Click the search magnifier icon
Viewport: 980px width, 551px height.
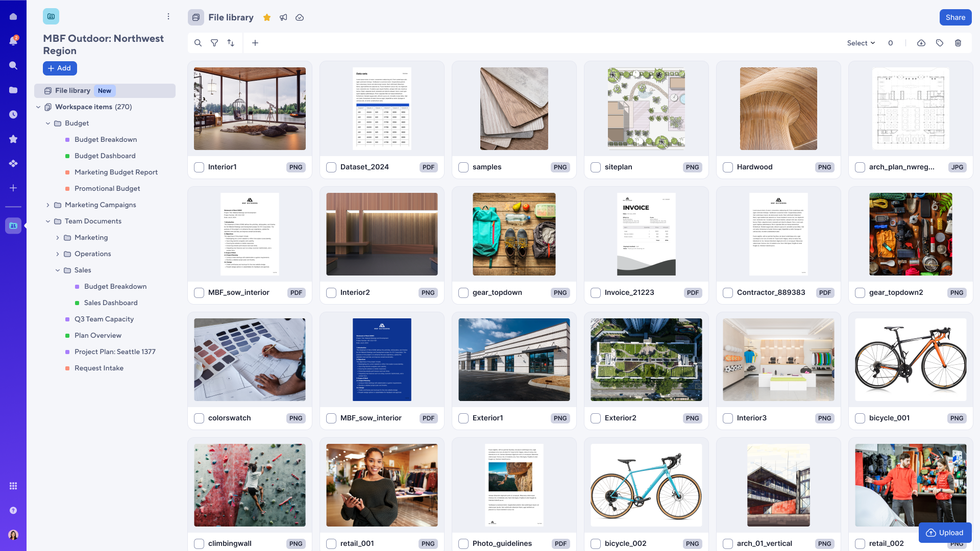(198, 43)
